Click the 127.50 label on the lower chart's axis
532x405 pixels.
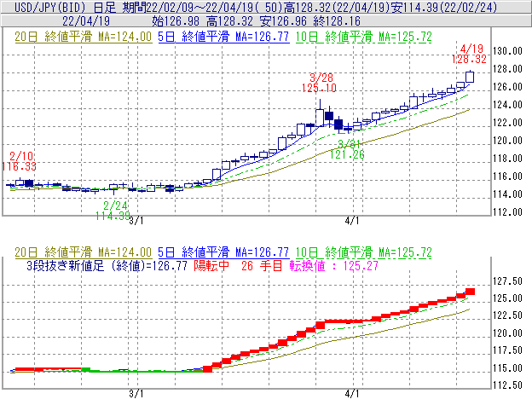click(x=507, y=281)
